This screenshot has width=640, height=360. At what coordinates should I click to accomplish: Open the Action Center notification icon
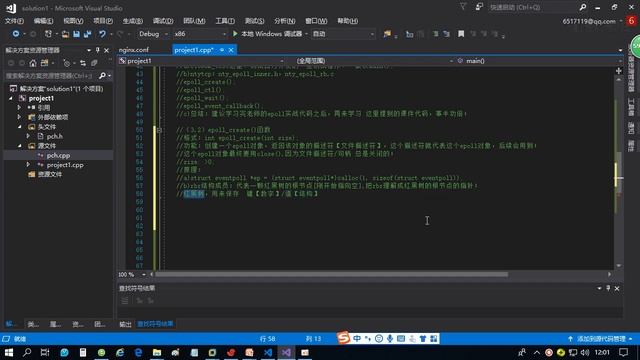[x=623, y=352]
